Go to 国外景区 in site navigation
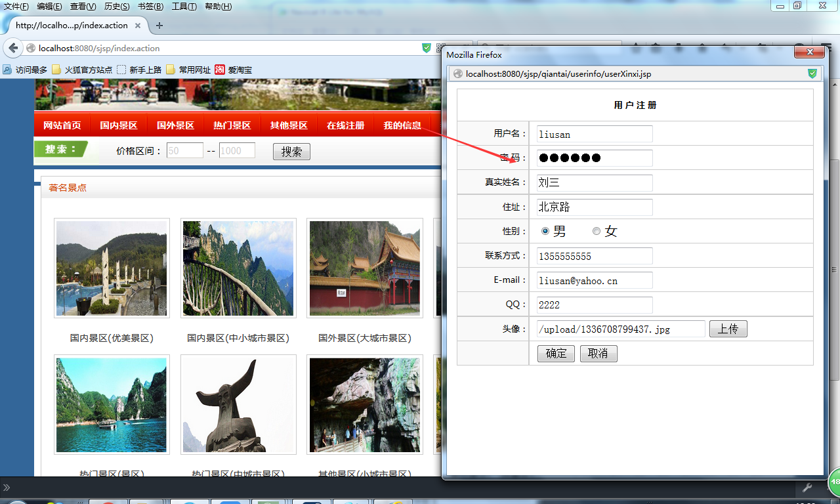 pyautogui.click(x=175, y=125)
